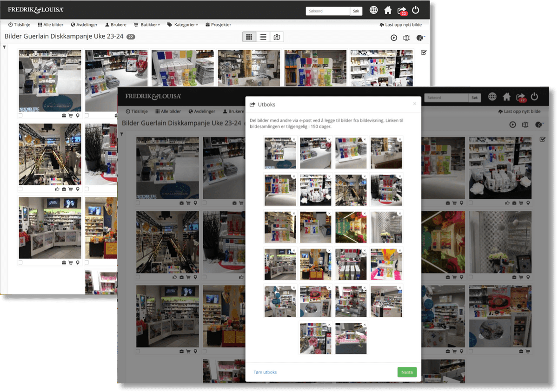Click location pin under counter photo, back window
Image resolution: width=558 pixels, height=392 pixels.
point(78,262)
